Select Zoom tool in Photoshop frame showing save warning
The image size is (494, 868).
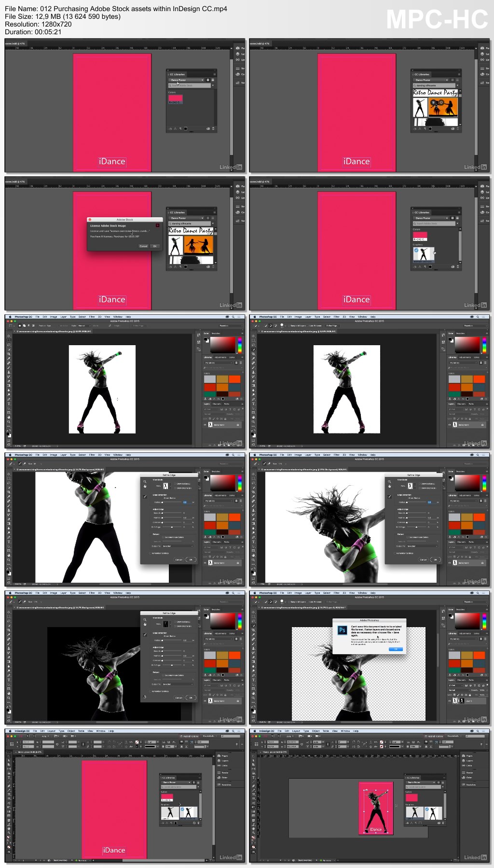[253, 698]
